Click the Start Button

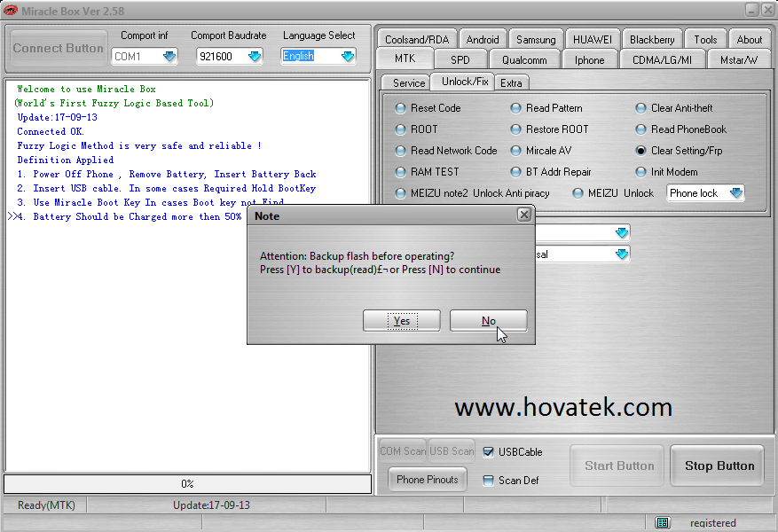pyautogui.click(x=618, y=465)
